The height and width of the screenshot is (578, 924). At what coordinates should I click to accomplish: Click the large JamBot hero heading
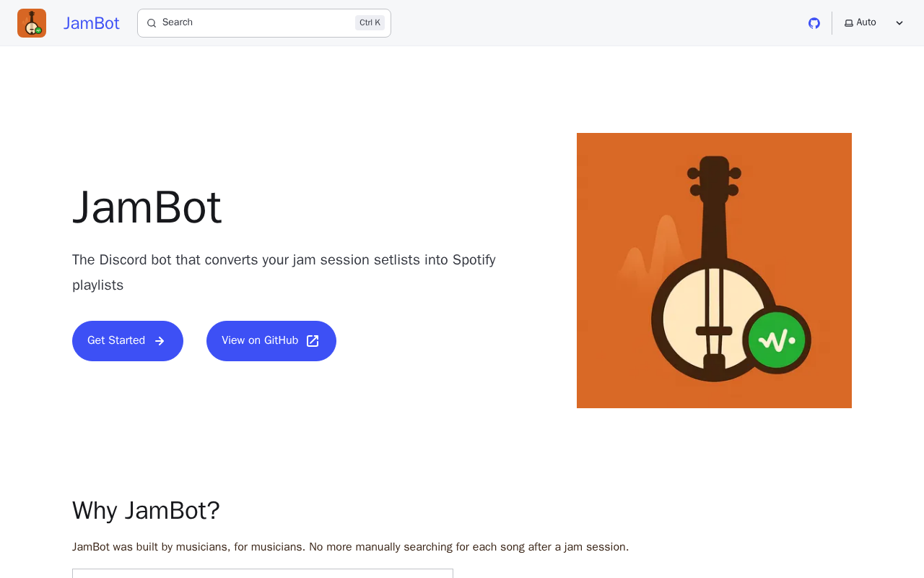coord(147,207)
